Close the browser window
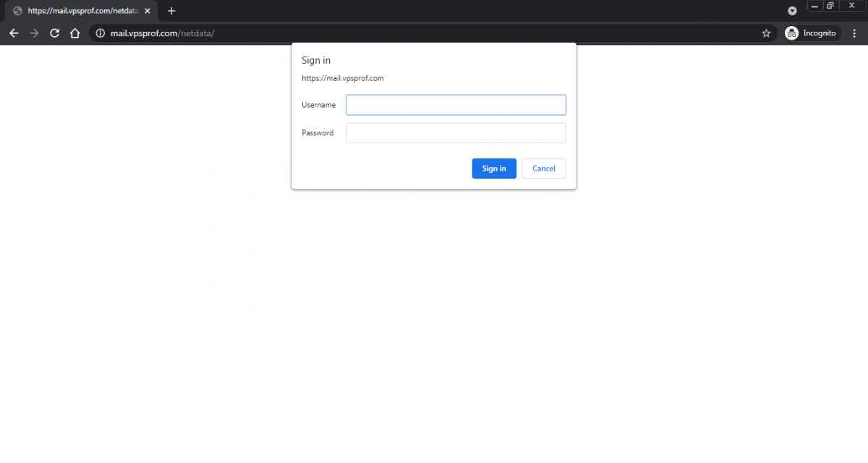The height and width of the screenshot is (463, 868). pyautogui.click(x=851, y=6)
